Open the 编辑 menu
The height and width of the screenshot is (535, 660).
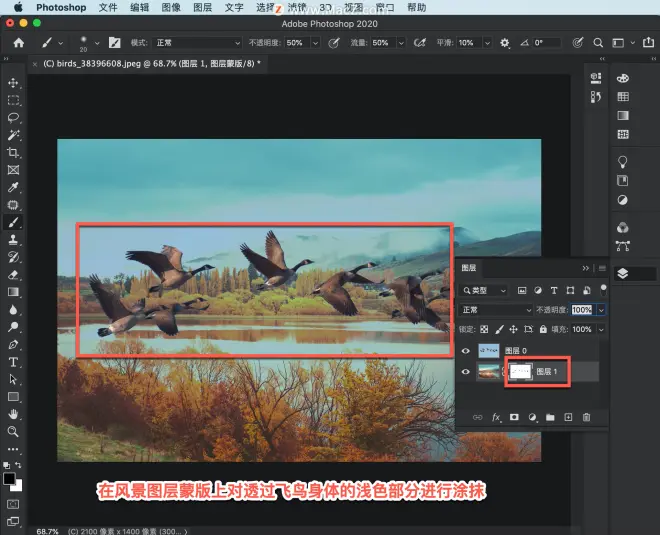coord(140,8)
